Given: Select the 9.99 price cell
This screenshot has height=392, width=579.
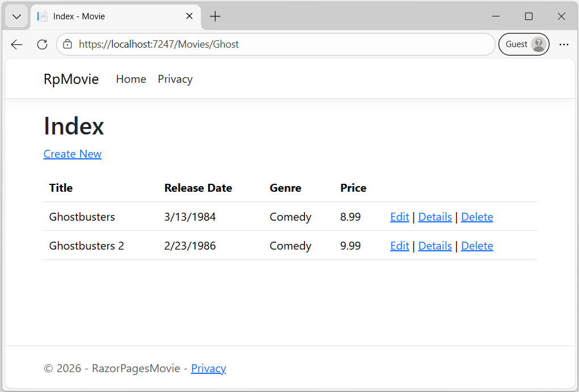Looking at the screenshot, I should (350, 246).
